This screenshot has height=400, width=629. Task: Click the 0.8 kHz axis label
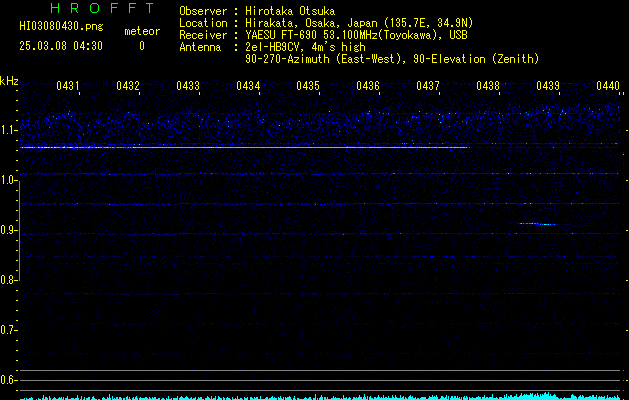(7, 280)
